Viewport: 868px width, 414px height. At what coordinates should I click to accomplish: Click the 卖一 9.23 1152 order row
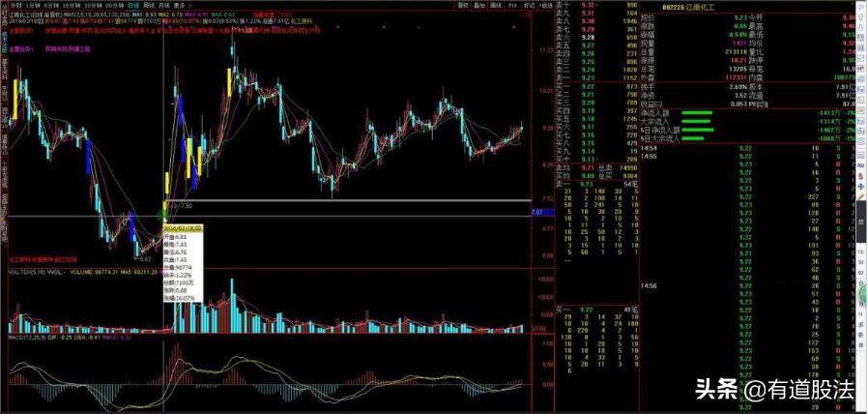[x=595, y=78]
